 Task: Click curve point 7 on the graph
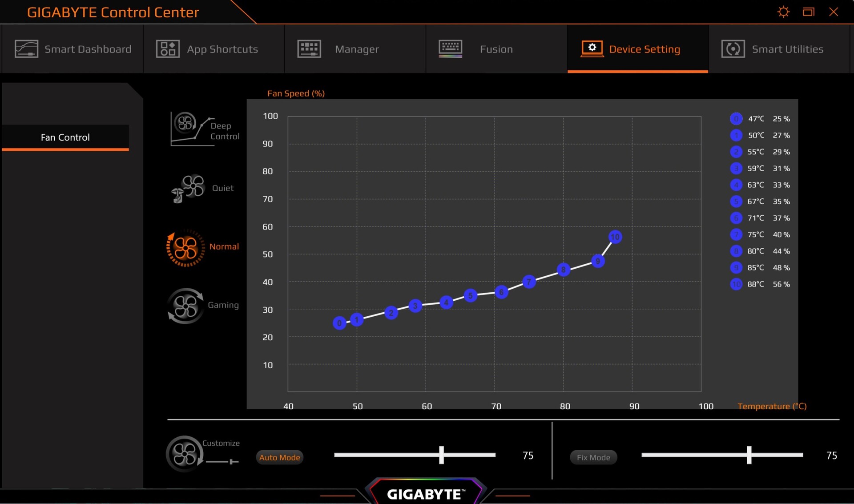coord(528,282)
